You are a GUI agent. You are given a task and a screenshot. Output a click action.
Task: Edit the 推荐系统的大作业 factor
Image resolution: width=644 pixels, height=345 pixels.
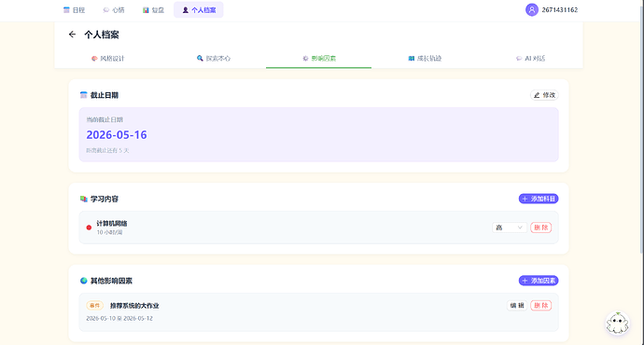click(517, 306)
